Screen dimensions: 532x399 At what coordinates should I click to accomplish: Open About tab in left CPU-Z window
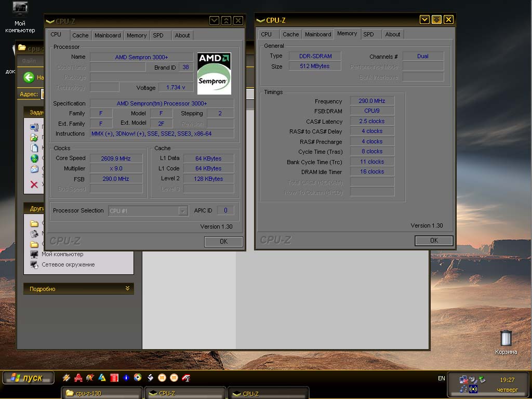[x=182, y=35]
